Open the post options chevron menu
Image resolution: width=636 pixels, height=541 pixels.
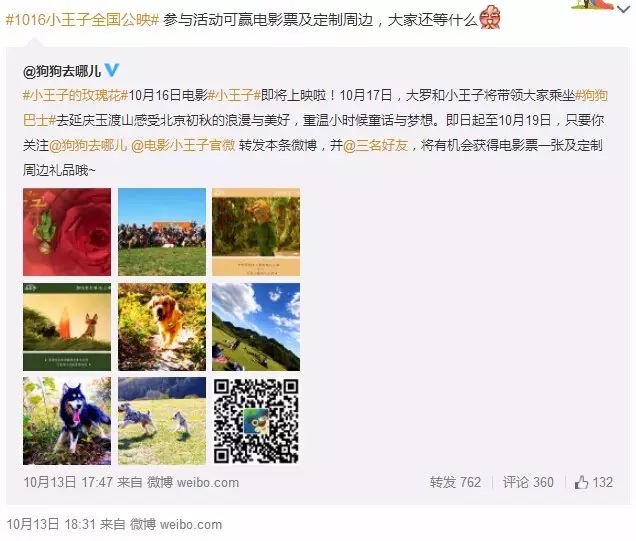point(623,9)
